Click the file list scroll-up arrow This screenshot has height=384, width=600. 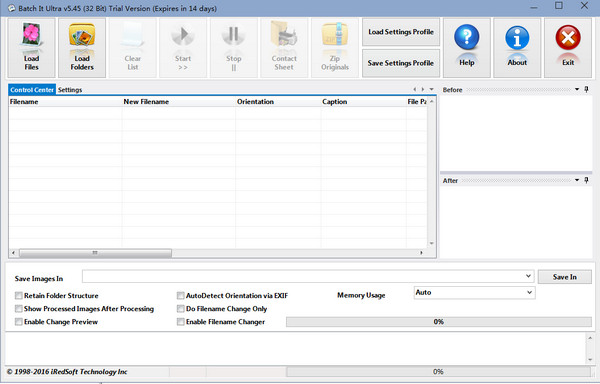(x=432, y=102)
